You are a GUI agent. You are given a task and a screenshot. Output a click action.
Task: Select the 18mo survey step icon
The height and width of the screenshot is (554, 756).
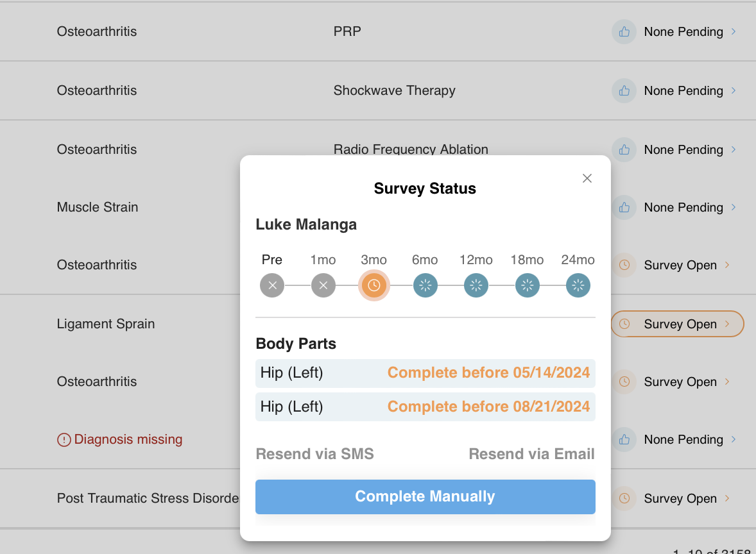pos(528,285)
